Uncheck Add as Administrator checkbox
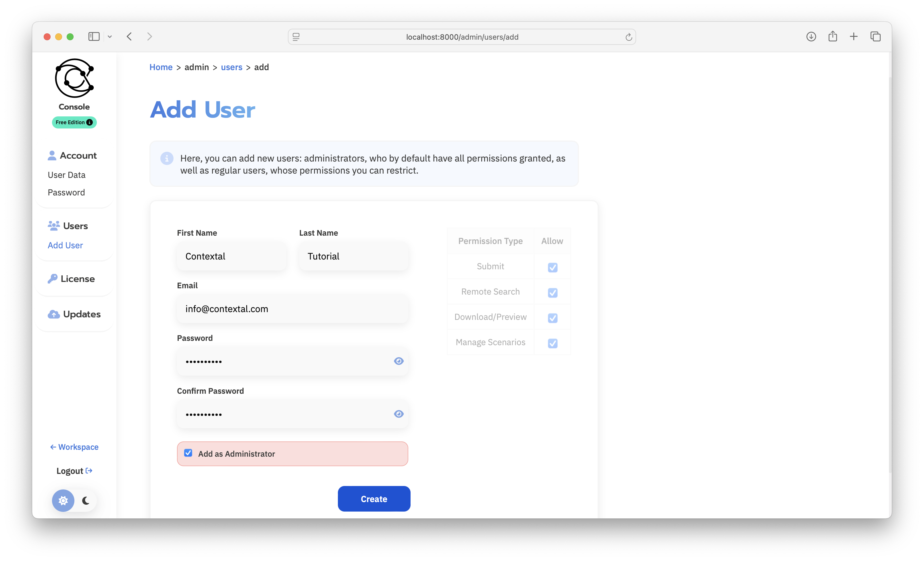This screenshot has width=924, height=561. (188, 453)
